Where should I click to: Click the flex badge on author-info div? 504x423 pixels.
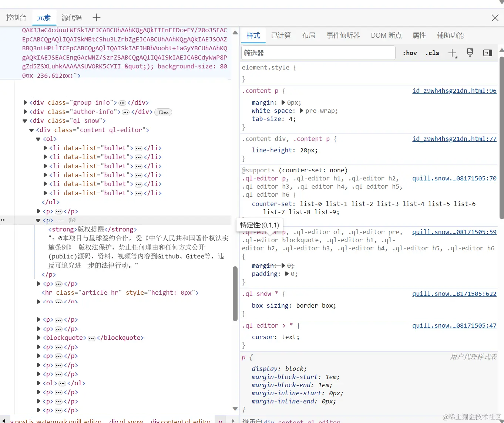pos(163,112)
